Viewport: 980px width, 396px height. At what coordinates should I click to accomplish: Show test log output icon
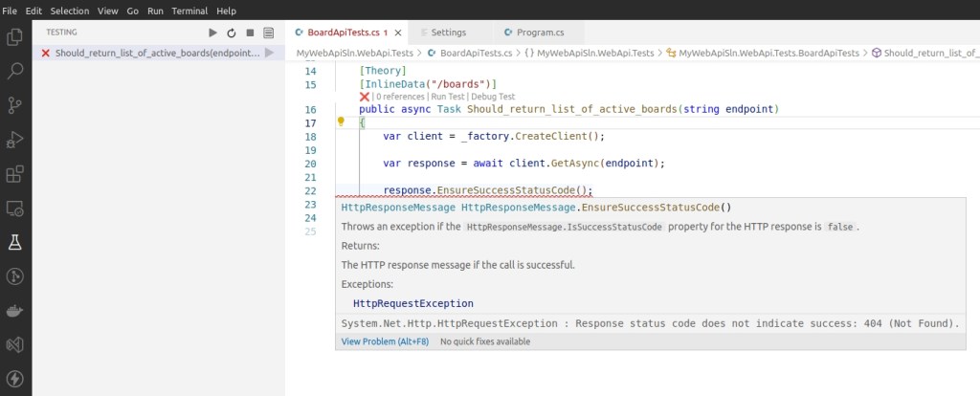(268, 33)
